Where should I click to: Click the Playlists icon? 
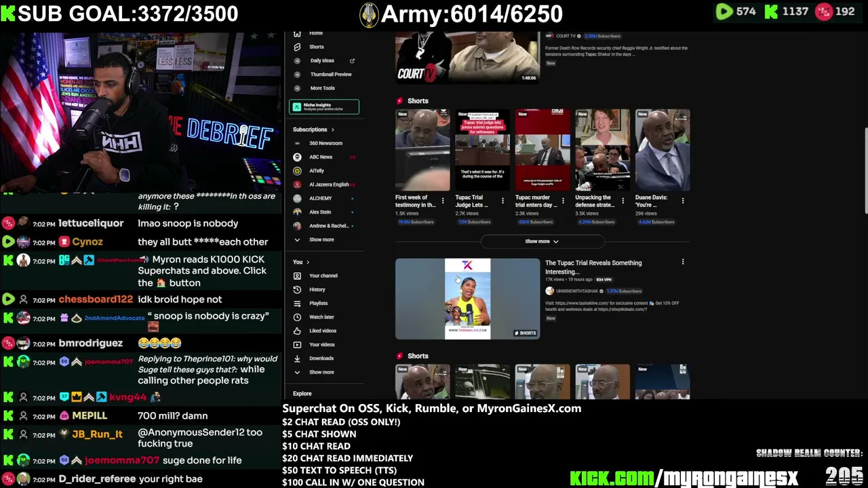coord(297,304)
